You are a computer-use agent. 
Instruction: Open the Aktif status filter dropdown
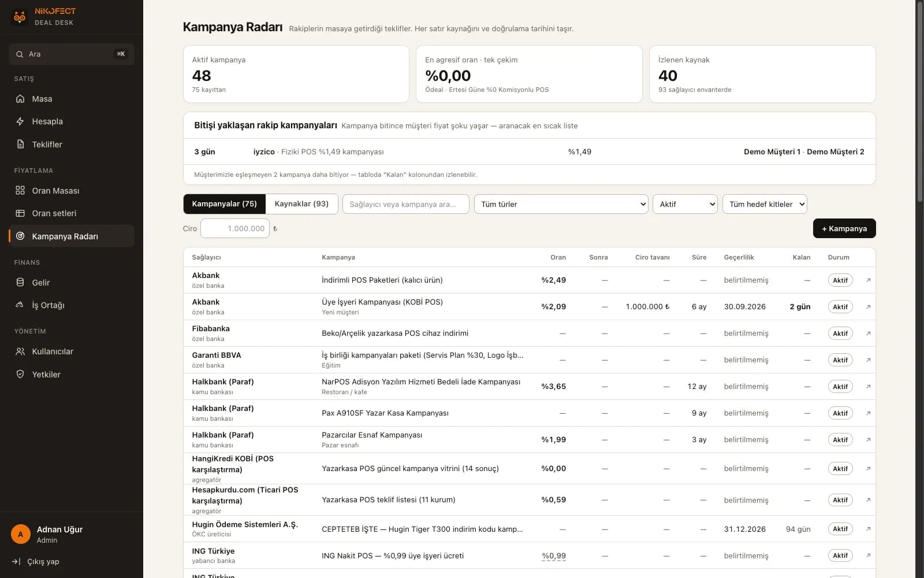click(685, 204)
